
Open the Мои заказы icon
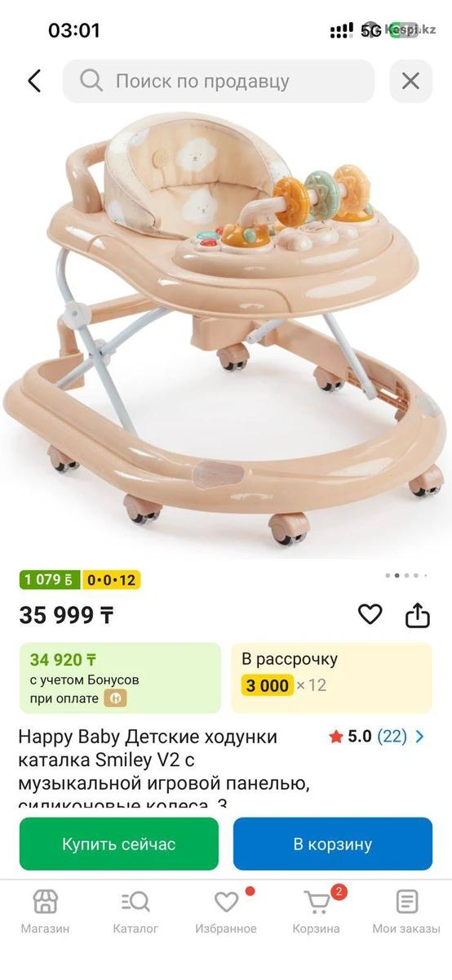coord(406,902)
